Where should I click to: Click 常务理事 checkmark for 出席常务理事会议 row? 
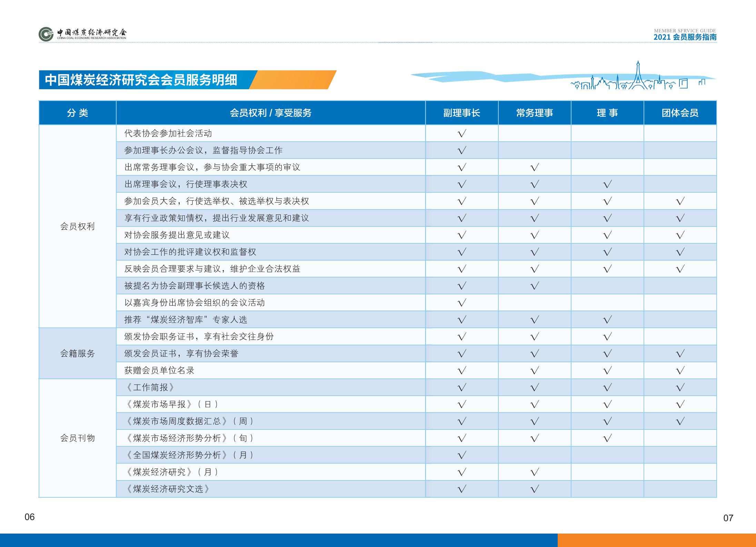click(x=535, y=167)
